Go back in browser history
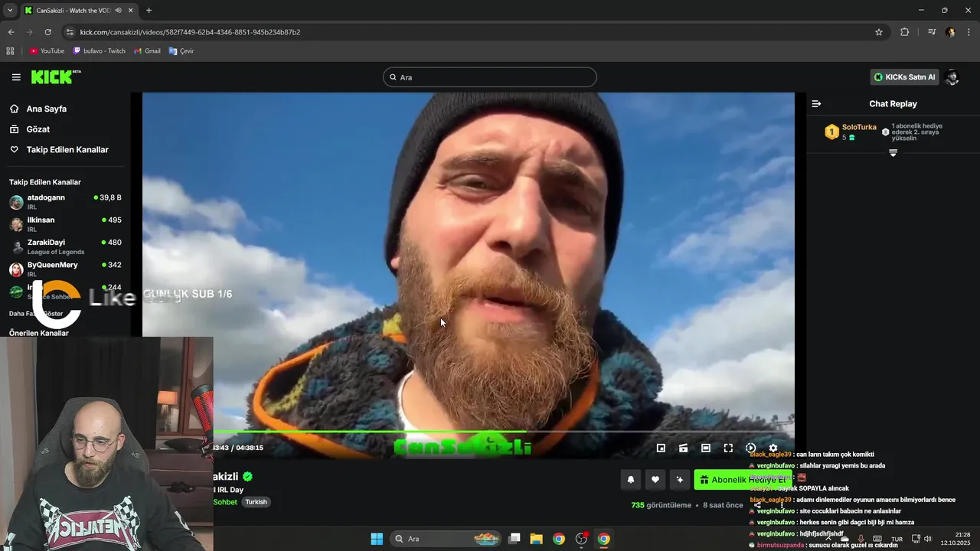 11,32
